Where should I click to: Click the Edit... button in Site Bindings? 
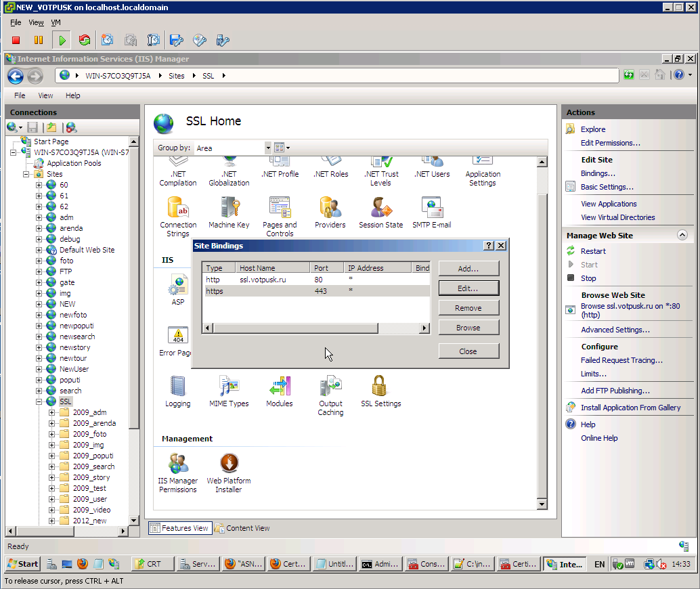[x=468, y=288]
